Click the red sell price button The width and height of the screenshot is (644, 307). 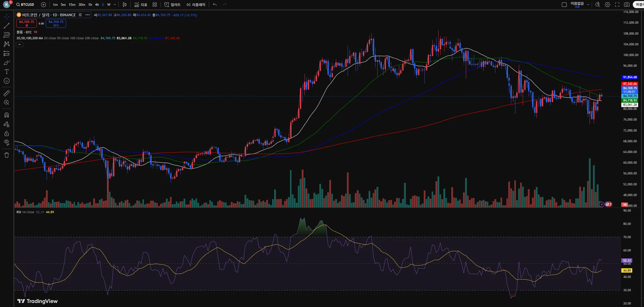26,23
